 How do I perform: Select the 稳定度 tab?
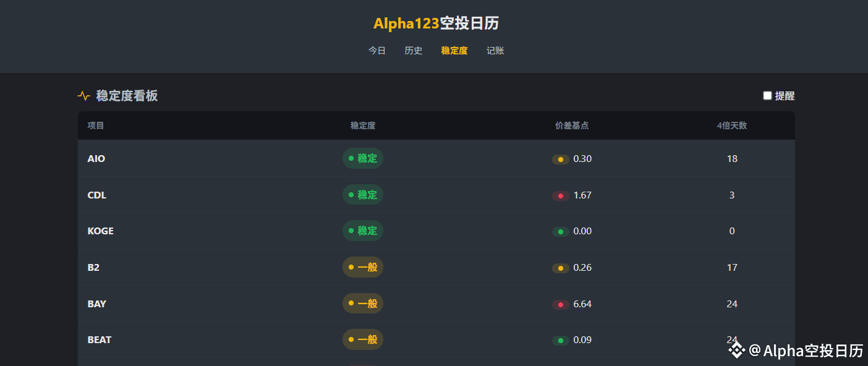pyautogui.click(x=454, y=51)
